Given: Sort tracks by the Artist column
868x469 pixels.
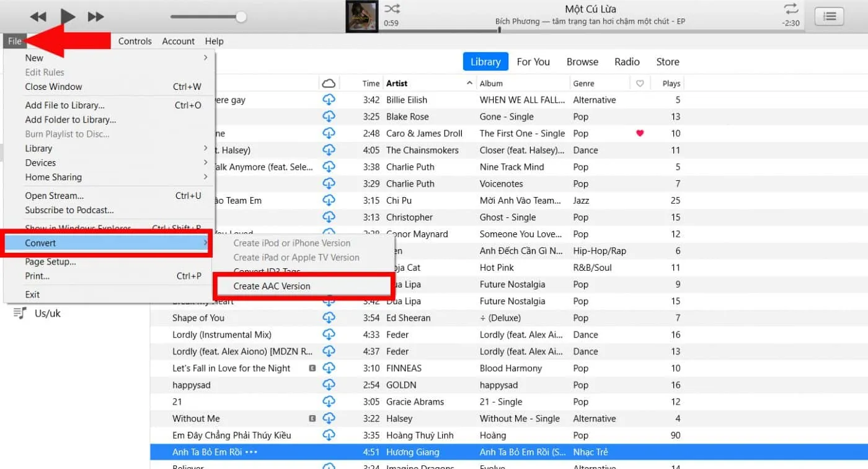Looking at the screenshot, I should point(397,83).
